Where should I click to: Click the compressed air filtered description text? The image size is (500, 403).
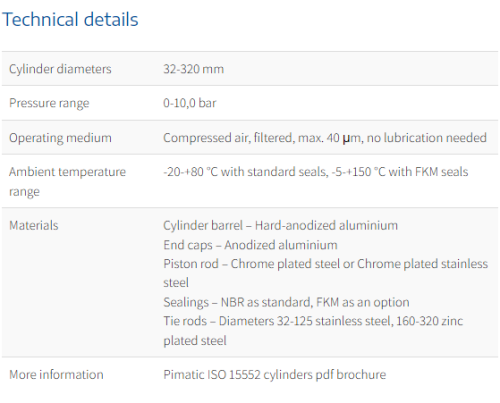click(x=325, y=138)
